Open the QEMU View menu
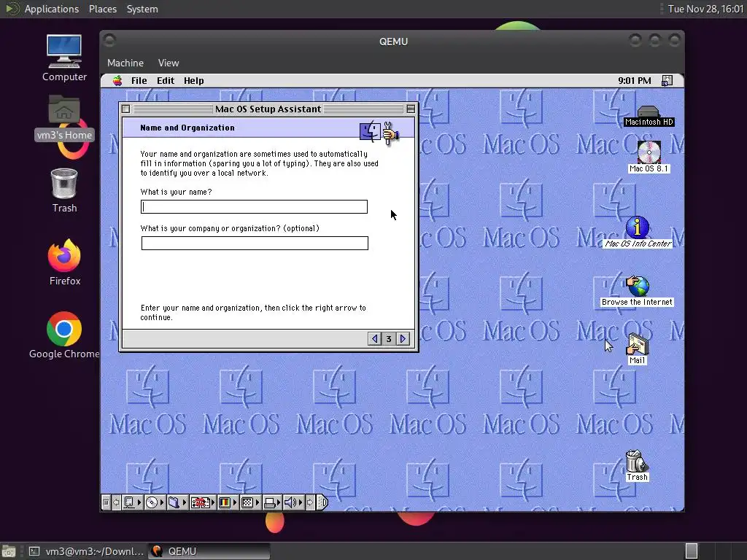 [x=169, y=63]
